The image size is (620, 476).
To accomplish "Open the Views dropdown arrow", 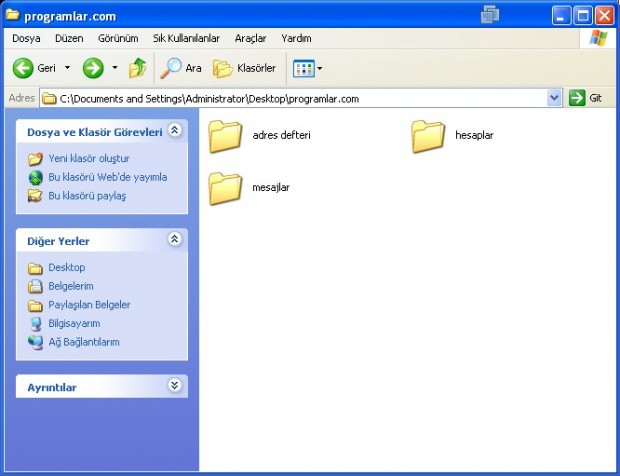I will [319, 68].
